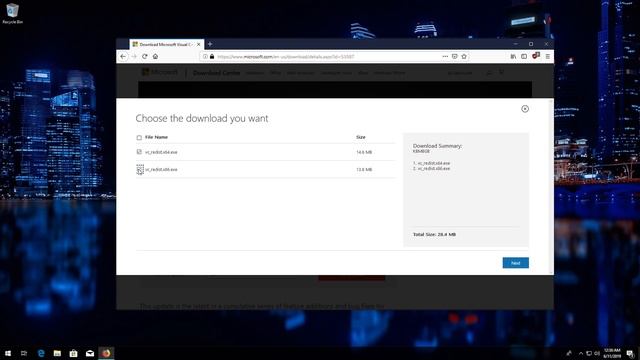Image resolution: width=640 pixels, height=360 pixels.
Task: Launch Microsoft Edge from the taskbar
Action: pyautogui.click(x=41, y=353)
